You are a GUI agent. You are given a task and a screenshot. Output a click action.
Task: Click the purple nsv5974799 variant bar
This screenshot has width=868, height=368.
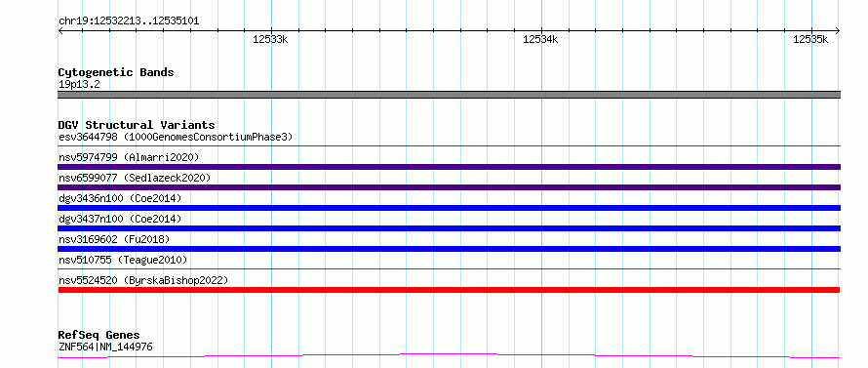(x=449, y=167)
